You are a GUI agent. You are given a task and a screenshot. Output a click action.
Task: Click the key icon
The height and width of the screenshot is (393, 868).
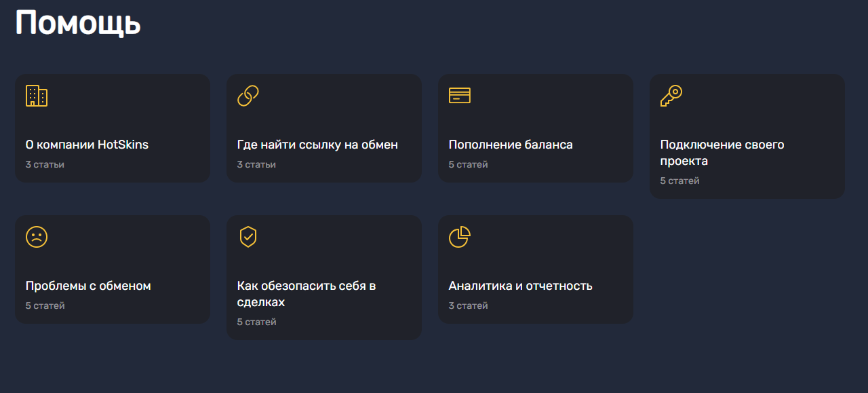coord(671,96)
